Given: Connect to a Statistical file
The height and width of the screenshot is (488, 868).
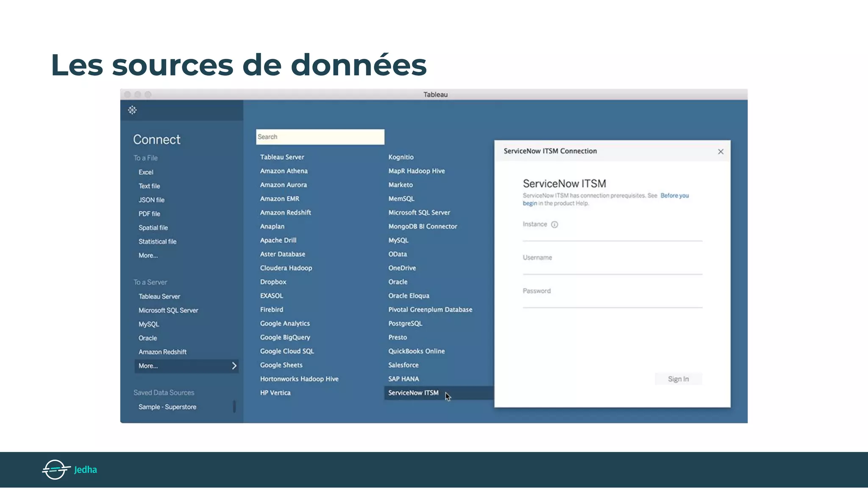Looking at the screenshot, I should (x=157, y=241).
